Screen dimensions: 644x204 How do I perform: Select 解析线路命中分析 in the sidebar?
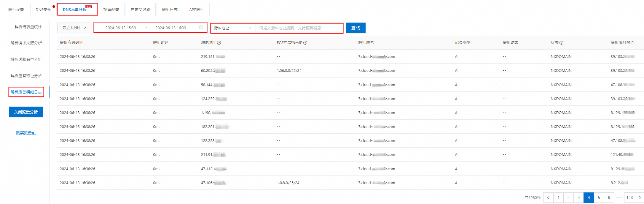tap(26, 59)
